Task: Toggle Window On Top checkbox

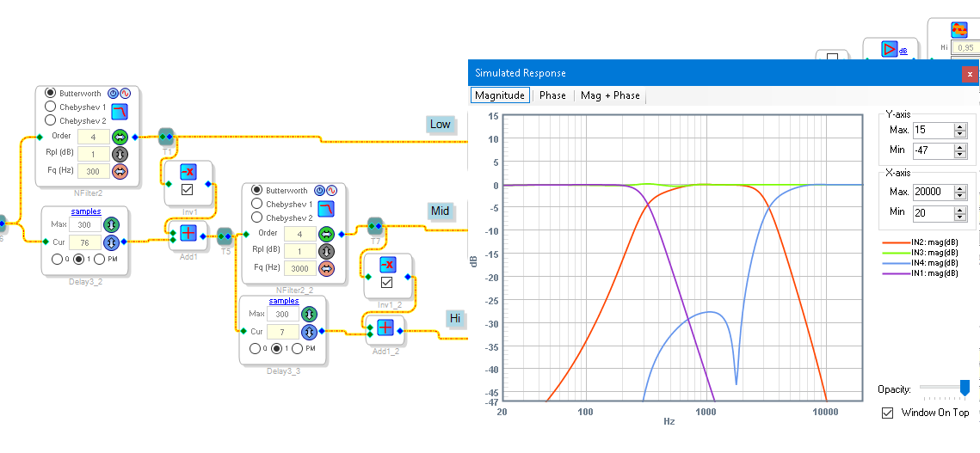Action: 887,413
